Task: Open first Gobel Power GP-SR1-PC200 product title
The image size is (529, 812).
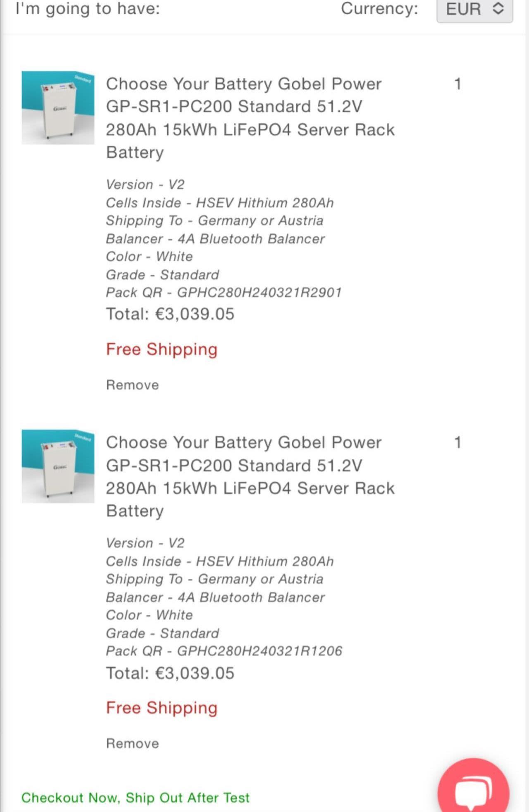Action: pos(250,118)
